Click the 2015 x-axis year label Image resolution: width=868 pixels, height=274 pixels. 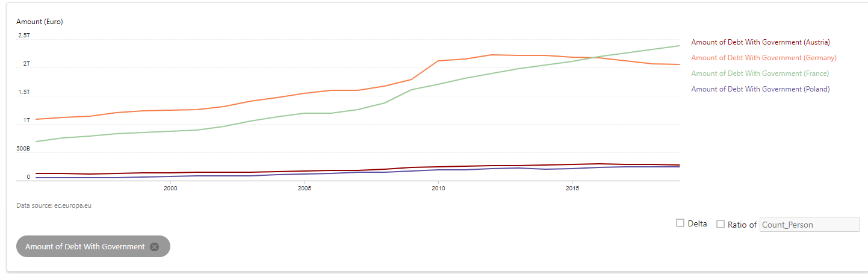pos(572,189)
